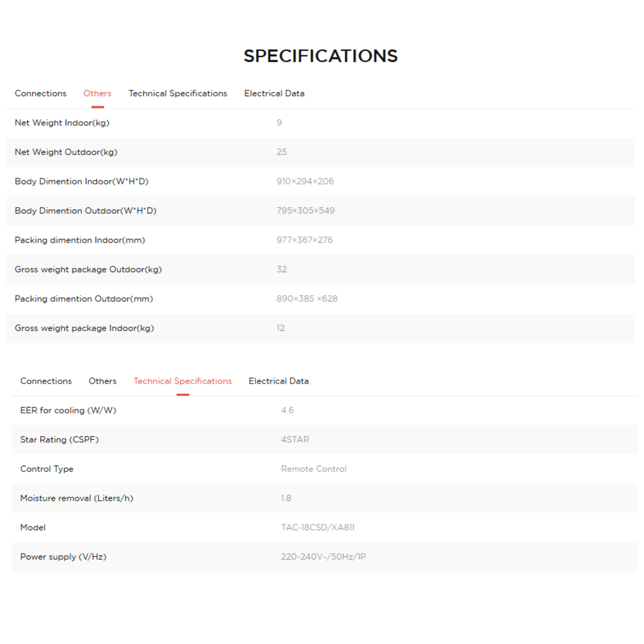Select the Packing dimention Indoor(mm) label

tap(80, 240)
